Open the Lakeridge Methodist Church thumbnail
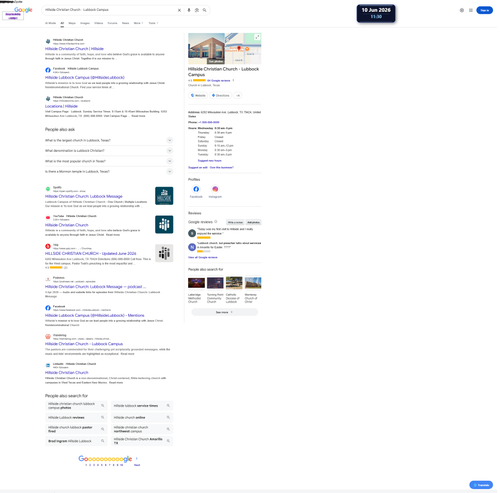Screen dimensions: 500x493 click(x=196, y=283)
